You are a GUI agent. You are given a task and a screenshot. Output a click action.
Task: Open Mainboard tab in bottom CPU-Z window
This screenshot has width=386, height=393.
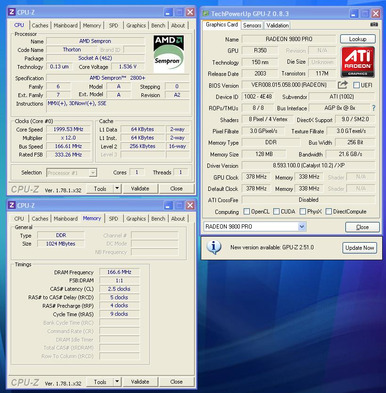[x=66, y=219]
